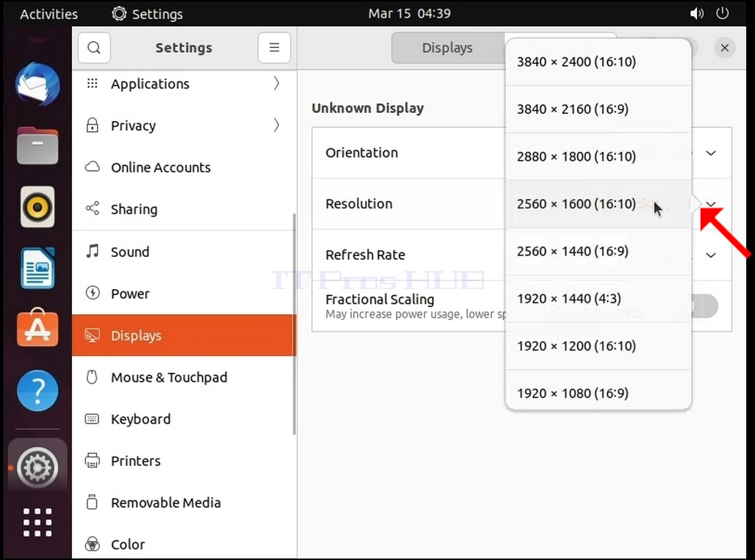
Task: Expand Privacy chevron in sidebar
Action: 276,126
